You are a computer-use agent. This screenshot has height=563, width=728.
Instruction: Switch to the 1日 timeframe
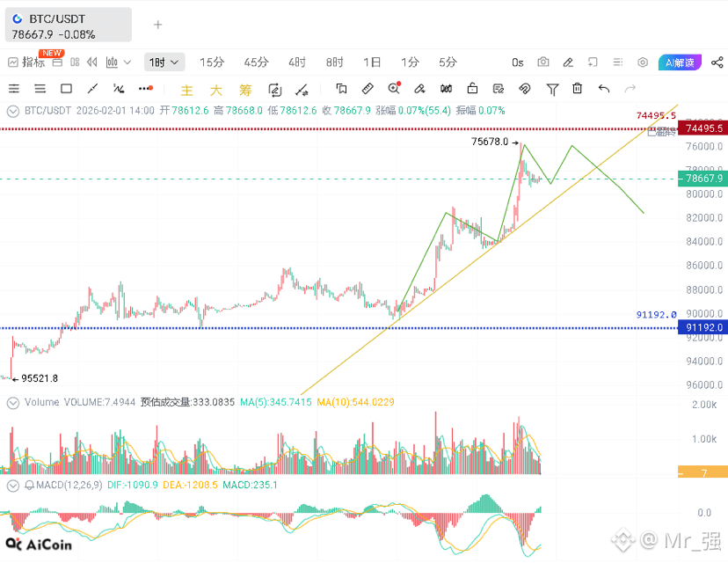372,62
